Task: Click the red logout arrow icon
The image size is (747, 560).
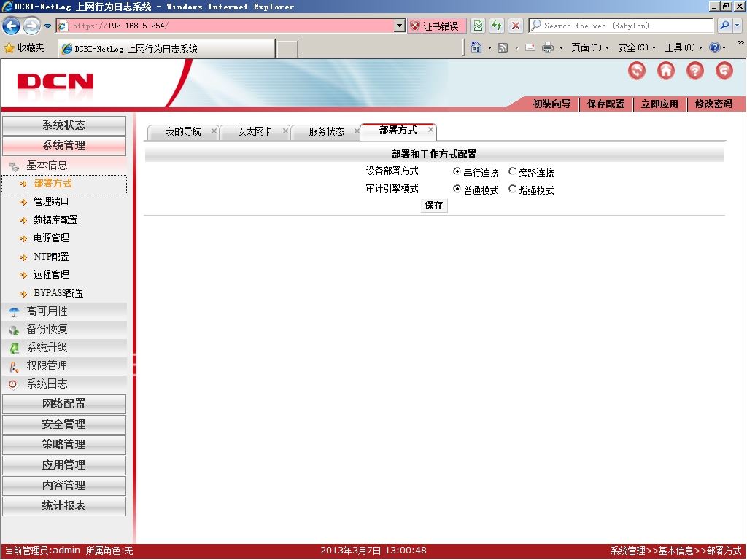Action: [x=724, y=71]
